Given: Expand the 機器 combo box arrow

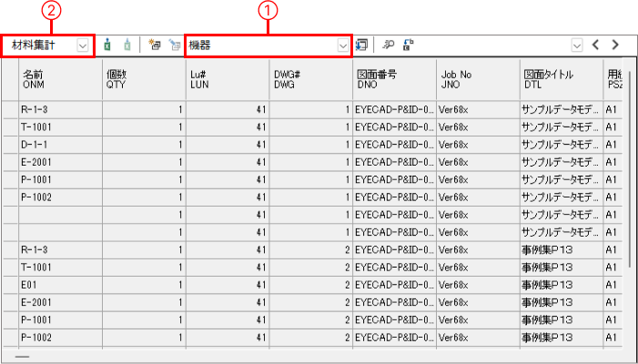Looking at the screenshot, I should click(342, 44).
